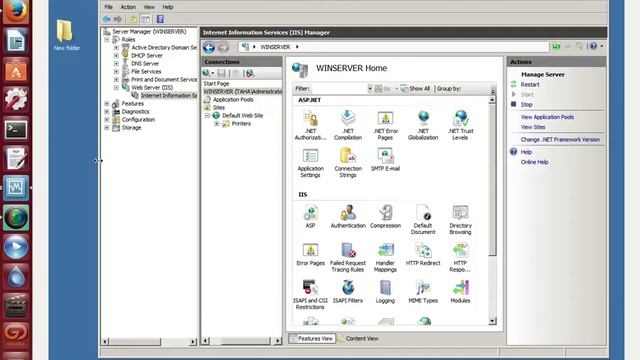The height and width of the screenshot is (360, 640).
Task: Open Default Document feature
Action: tap(423, 220)
